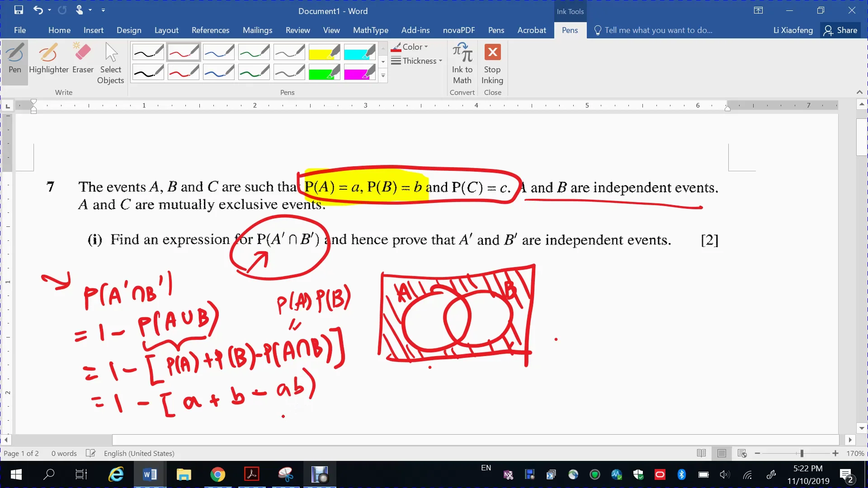Collapse the ribbon with the chevron

(859, 92)
